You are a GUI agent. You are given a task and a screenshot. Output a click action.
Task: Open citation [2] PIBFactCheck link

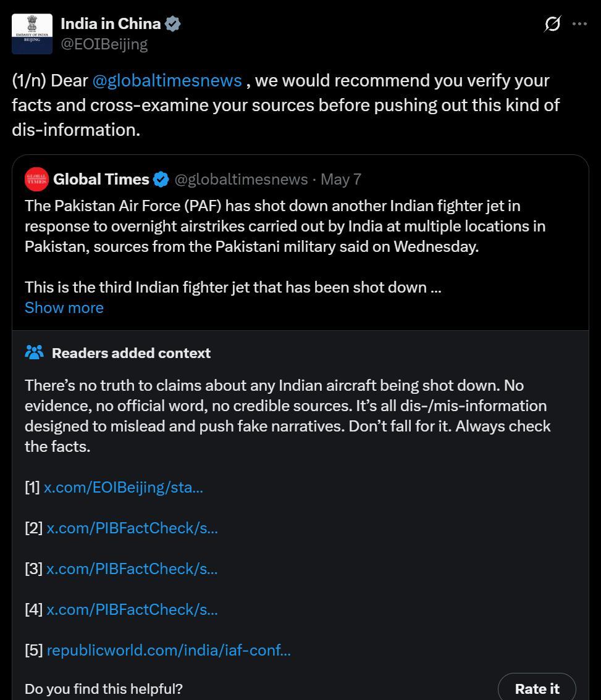tap(132, 528)
